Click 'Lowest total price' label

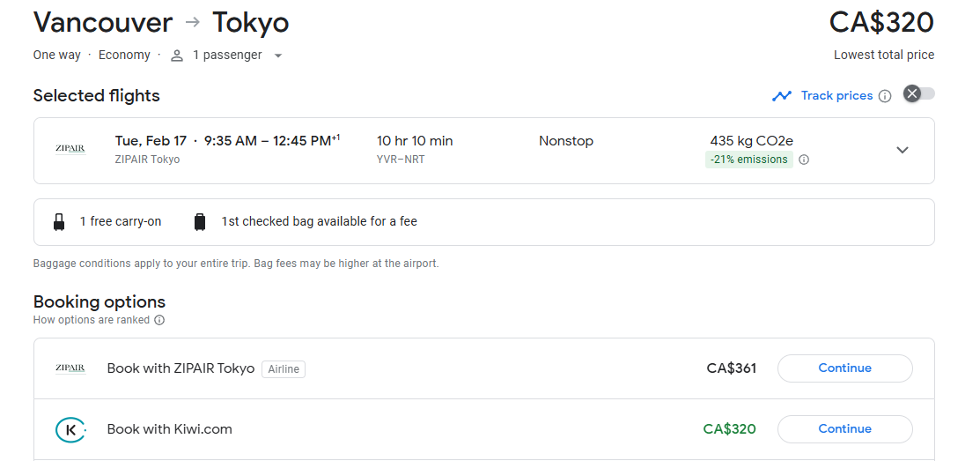coord(884,55)
